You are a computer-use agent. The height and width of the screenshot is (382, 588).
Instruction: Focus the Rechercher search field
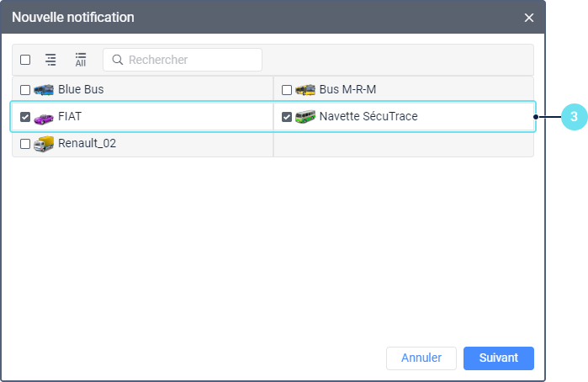(x=183, y=60)
